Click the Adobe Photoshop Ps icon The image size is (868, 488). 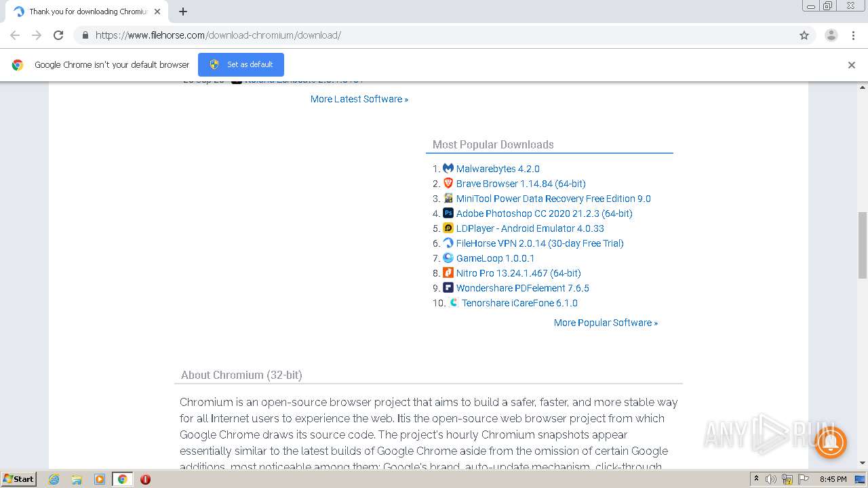click(448, 213)
